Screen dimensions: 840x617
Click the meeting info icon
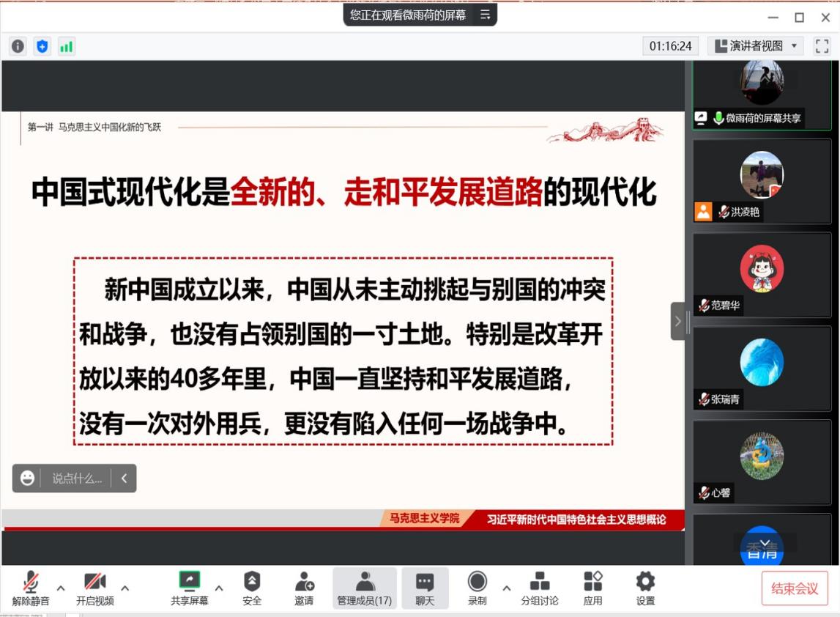pos(18,47)
